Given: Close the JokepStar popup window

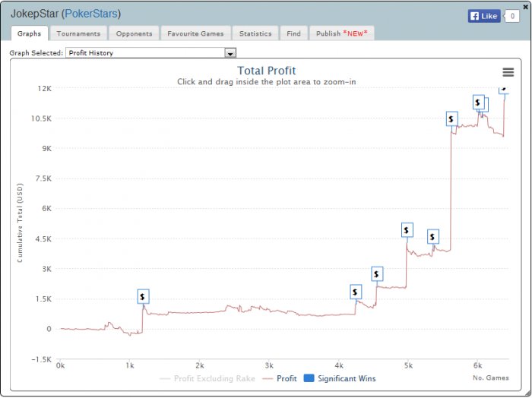Looking at the screenshot, I should click(x=526, y=7).
